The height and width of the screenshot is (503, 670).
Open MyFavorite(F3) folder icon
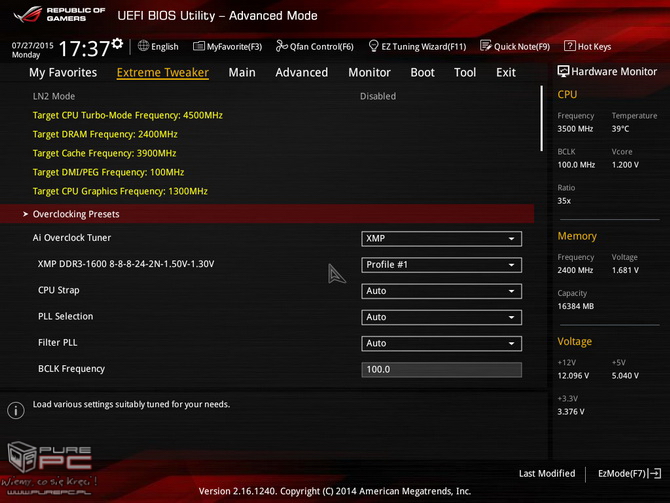pyautogui.click(x=199, y=46)
